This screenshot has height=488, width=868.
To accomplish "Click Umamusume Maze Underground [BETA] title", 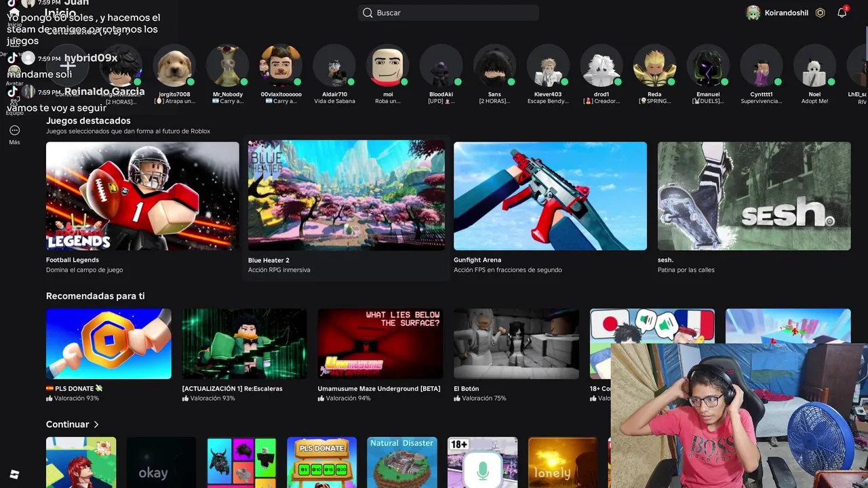I will click(x=379, y=388).
